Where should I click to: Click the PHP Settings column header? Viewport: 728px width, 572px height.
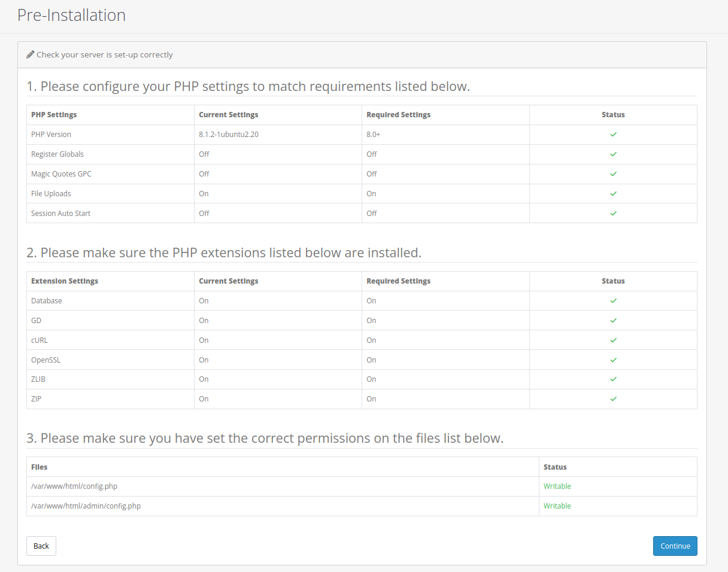[54, 115]
